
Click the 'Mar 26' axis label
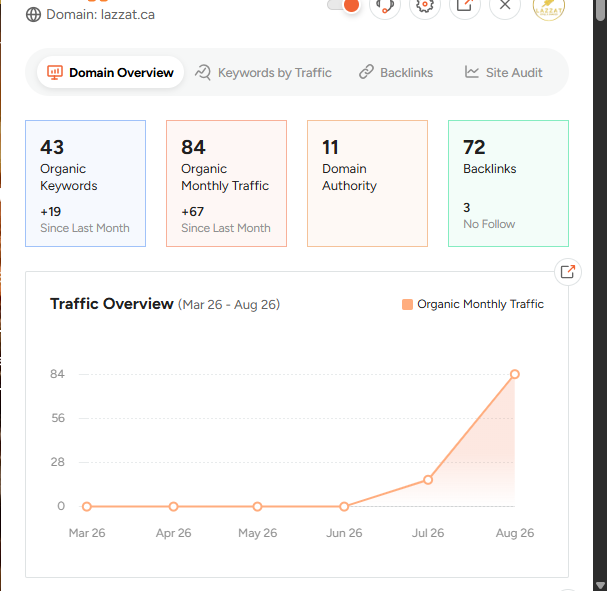point(87,533)
